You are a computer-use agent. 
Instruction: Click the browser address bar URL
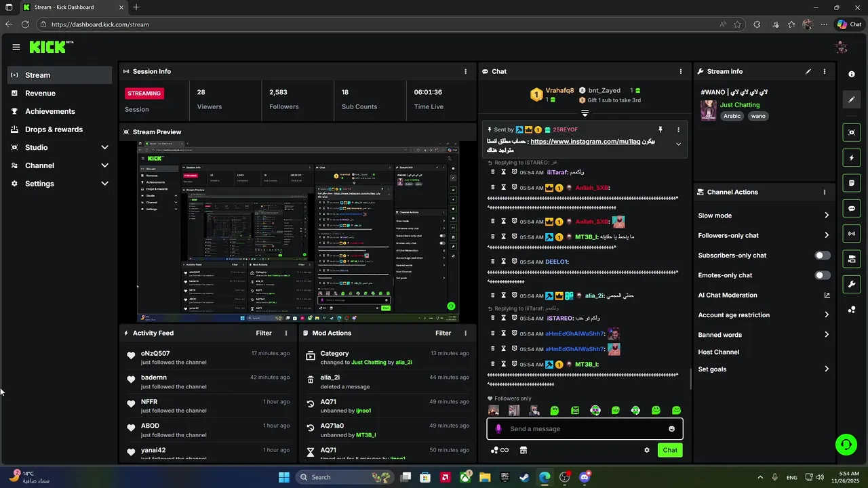tap(100, 24)
